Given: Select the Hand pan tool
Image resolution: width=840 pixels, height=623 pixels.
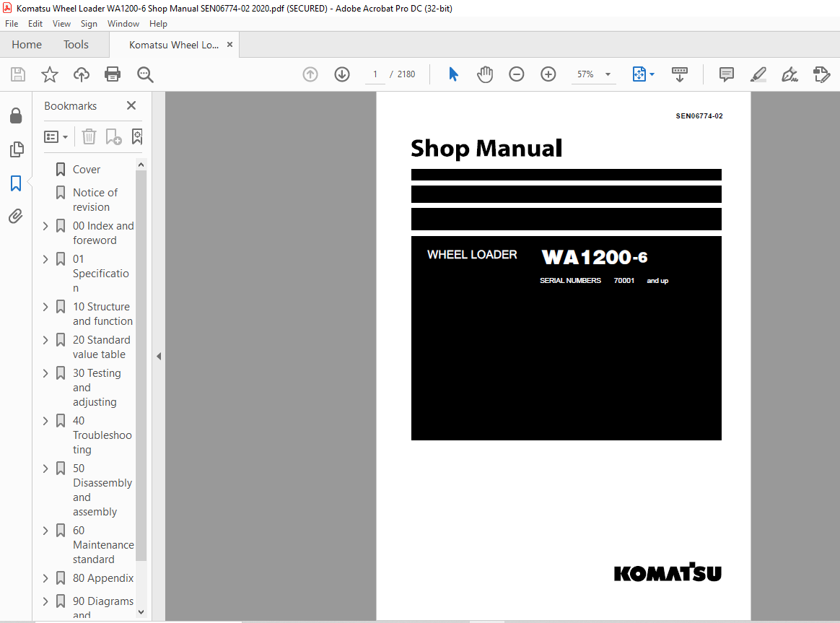Looking at the screenshot, I should click(x=485, y=74).
